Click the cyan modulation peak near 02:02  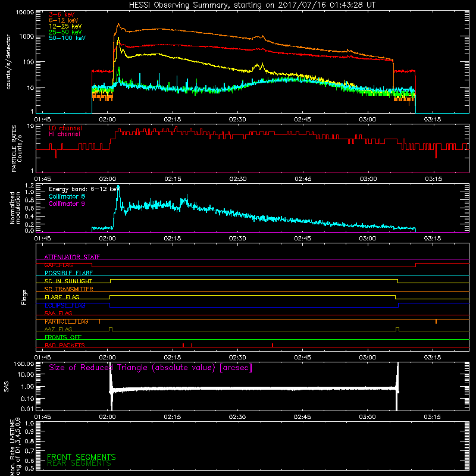click(118, 187)
